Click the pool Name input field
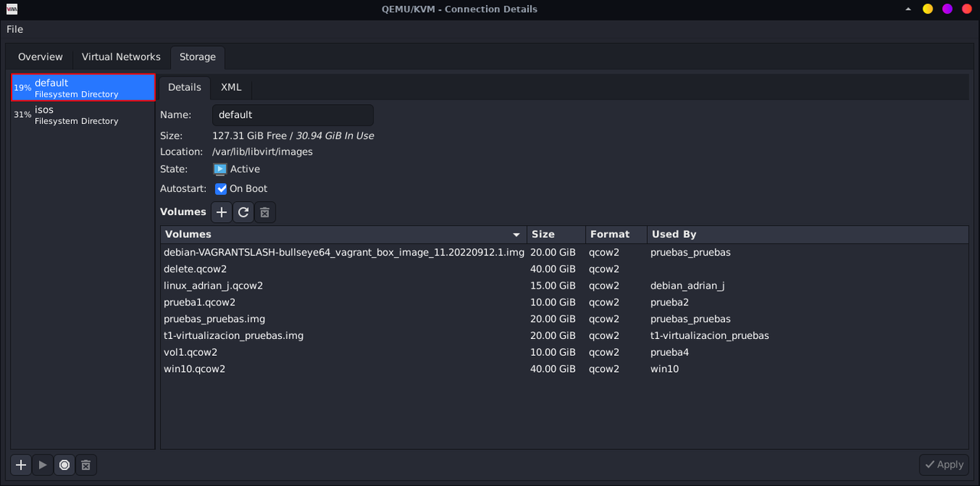Viewport: 980px width, 486px height. coord(292,115)
